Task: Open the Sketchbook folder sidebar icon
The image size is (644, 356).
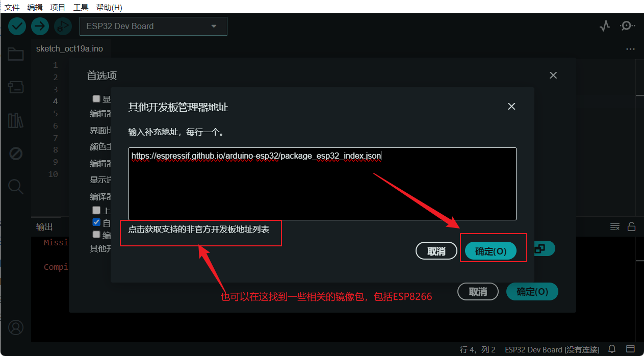Action: [x=16, y=54]
